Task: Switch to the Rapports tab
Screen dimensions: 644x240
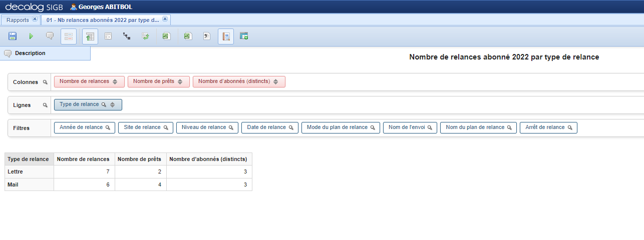Action: pyautogui.click(x=18, y=20)
